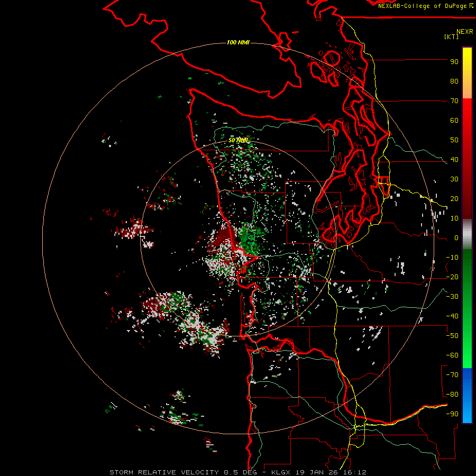Click the 10 value on the velocity scale
Image resolution: width=476 pixels, height=476 pixels.
tap(454, 218)
